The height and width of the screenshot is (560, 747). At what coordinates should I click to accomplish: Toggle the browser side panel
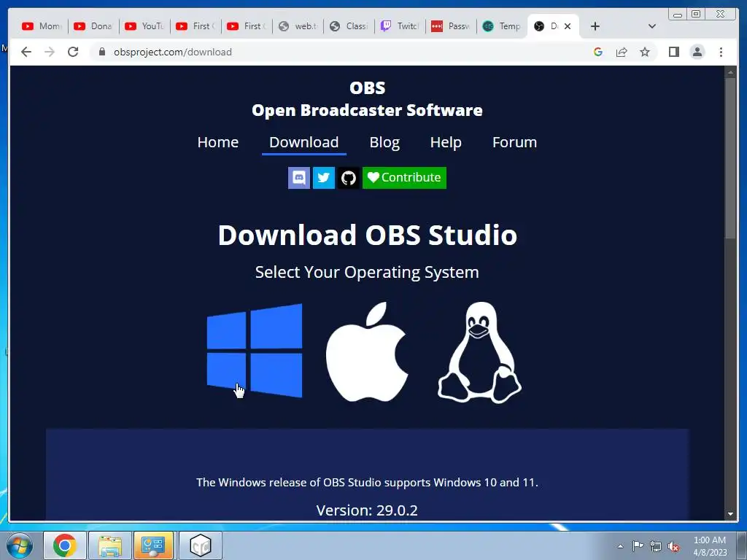[673, 52]
